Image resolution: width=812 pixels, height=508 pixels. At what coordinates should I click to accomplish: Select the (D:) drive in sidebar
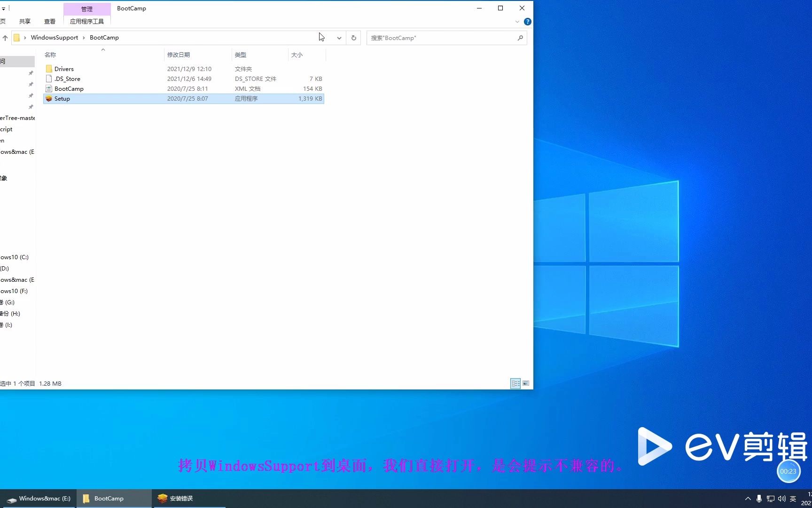coord(5,269)
